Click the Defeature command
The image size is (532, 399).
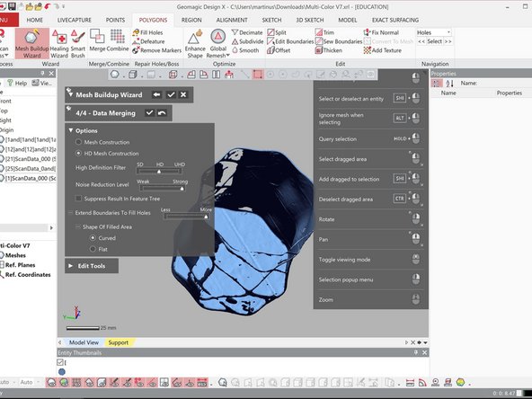(148, 41)
